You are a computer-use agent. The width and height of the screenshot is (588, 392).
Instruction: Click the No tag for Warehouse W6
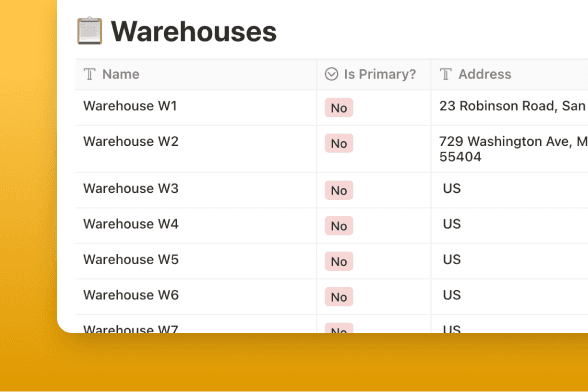tap(339, 297)
